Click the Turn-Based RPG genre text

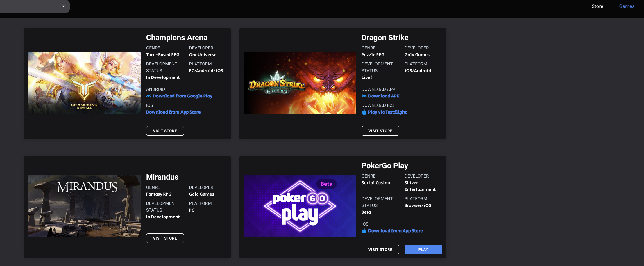point(163,55)
